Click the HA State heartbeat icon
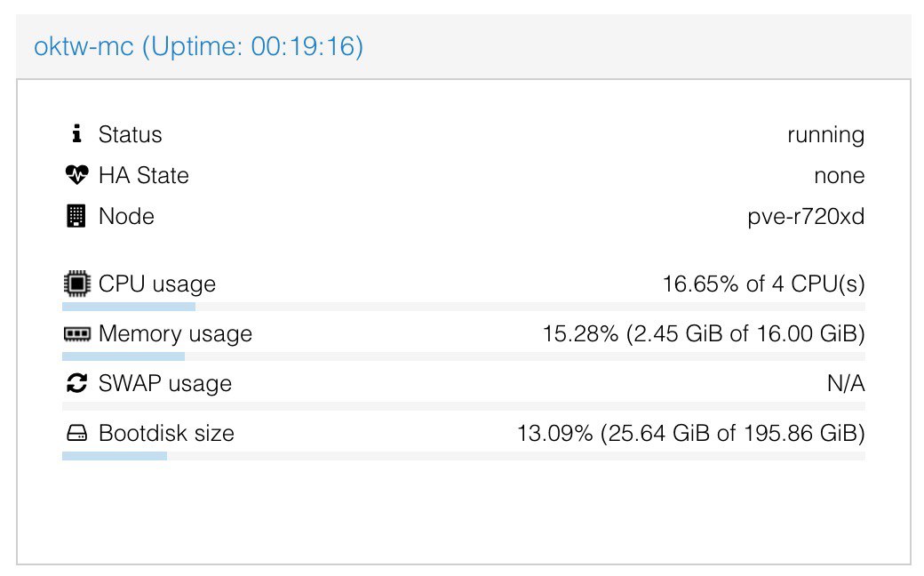 (76, 175)
